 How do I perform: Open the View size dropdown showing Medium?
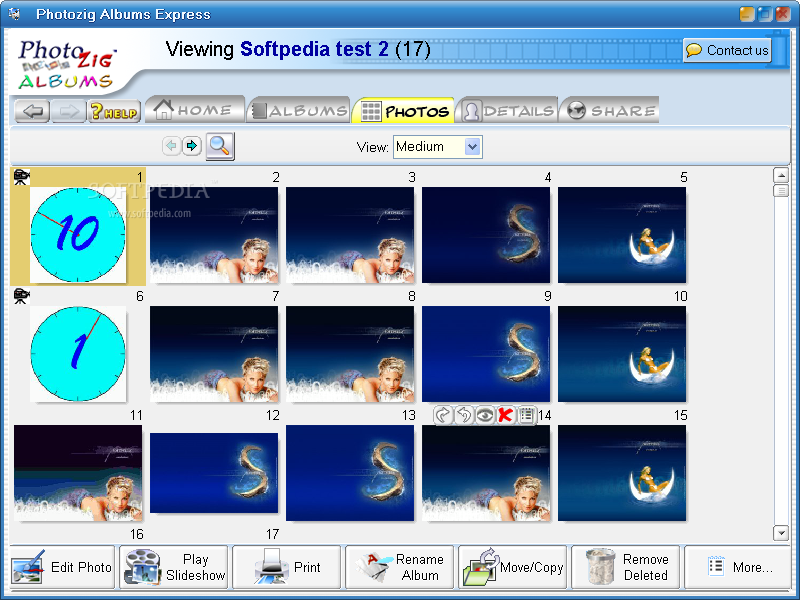(x=438, y=147)
